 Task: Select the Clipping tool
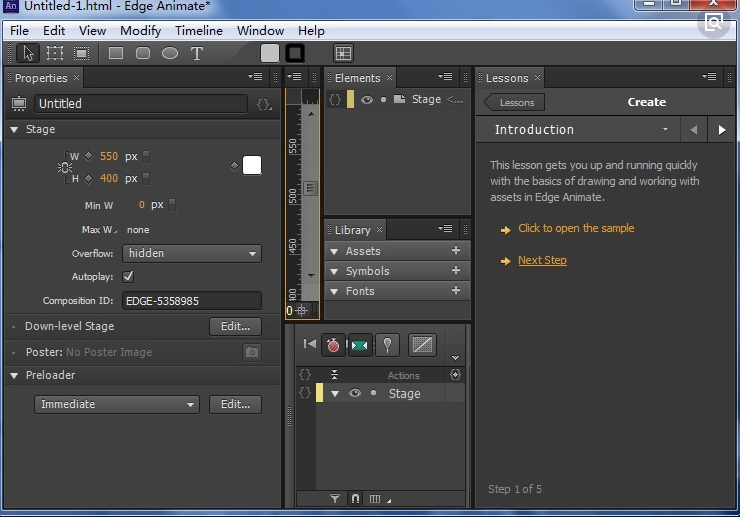82,53
